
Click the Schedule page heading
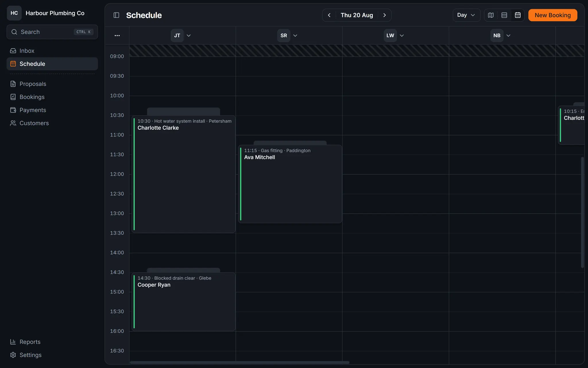coord(144,15)
